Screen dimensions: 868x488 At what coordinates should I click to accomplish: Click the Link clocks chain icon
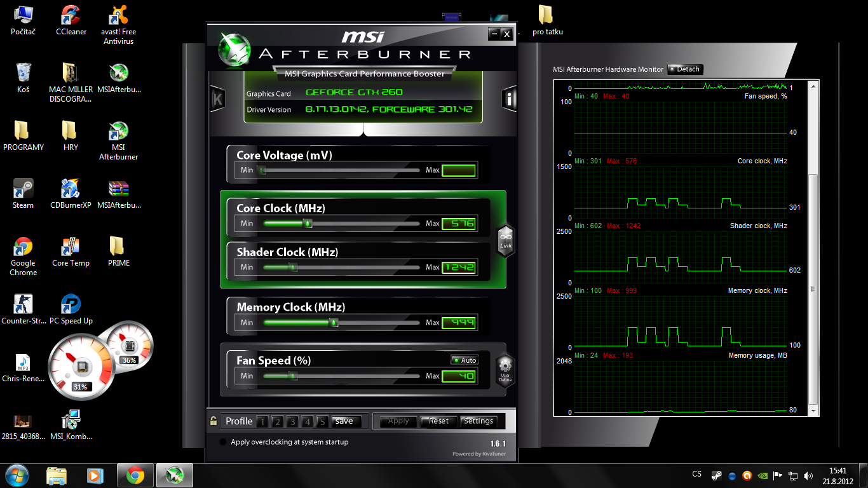[x=505, y=241]
